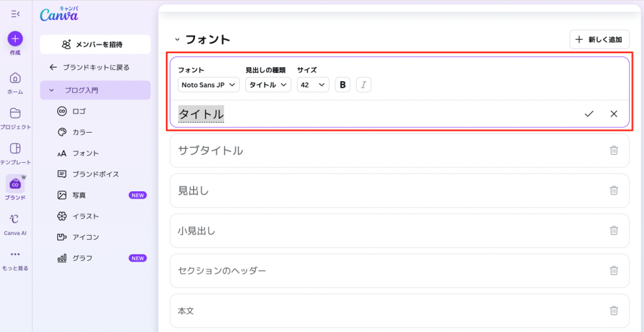Confirm title edit with checkmark icon
Screen dimensions: 644x332
(589, 114)
